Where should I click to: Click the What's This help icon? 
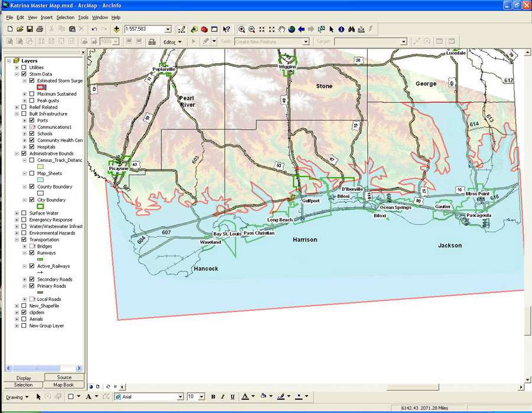click(x=226, y=30)
